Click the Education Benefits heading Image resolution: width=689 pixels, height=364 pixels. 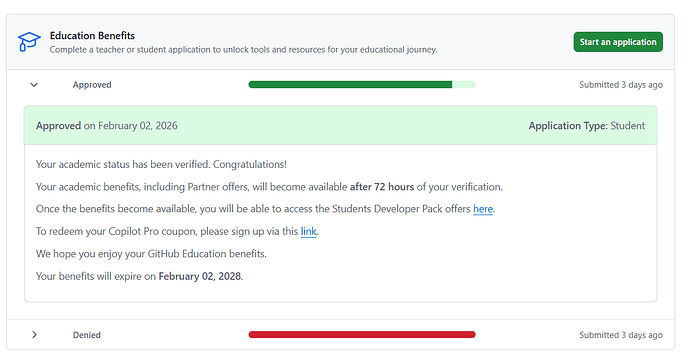pyautogui.click(x=92, y=36)
